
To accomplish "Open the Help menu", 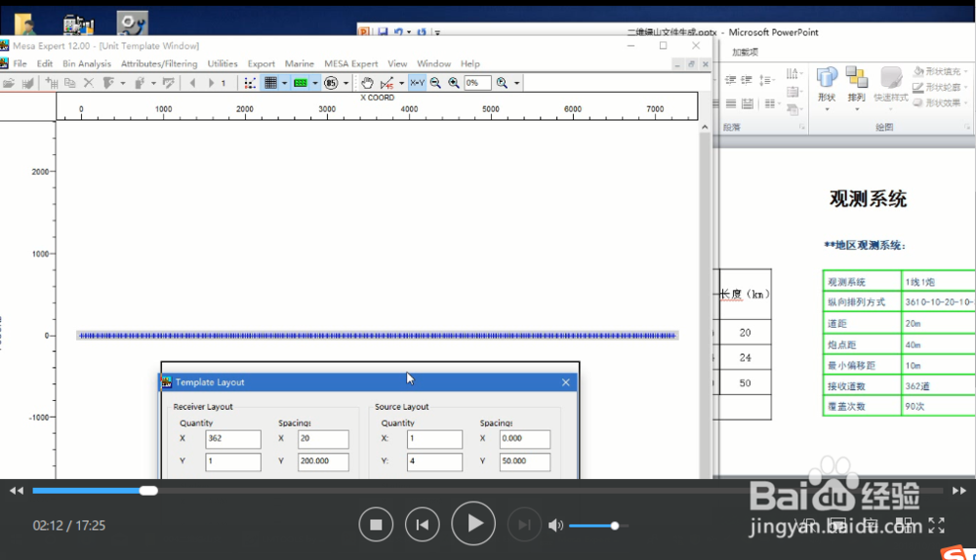I will (x=470, y=63).
